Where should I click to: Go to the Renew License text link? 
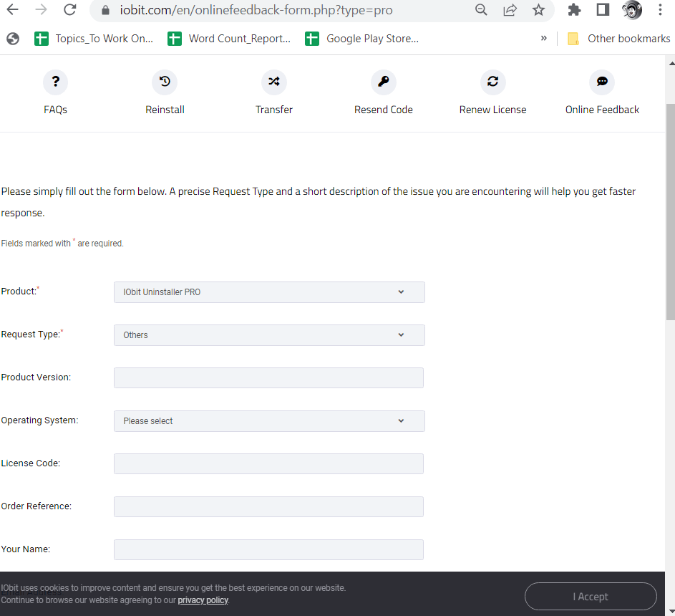click(x=493, y=110)
